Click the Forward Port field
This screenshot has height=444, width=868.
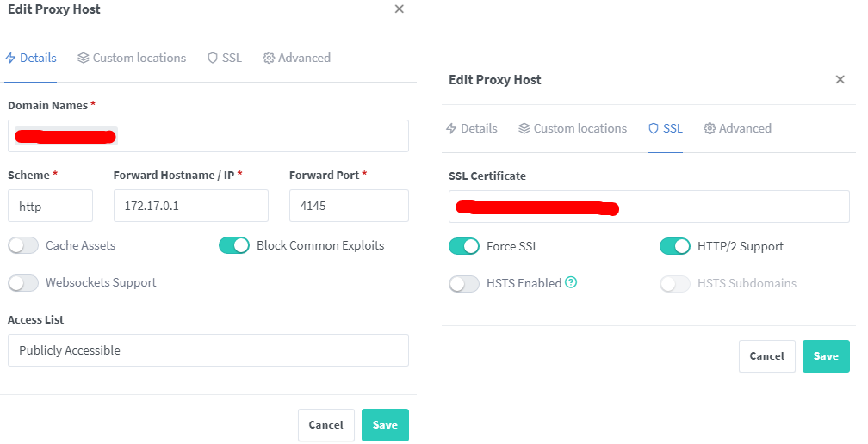click(x=349, y=207)
